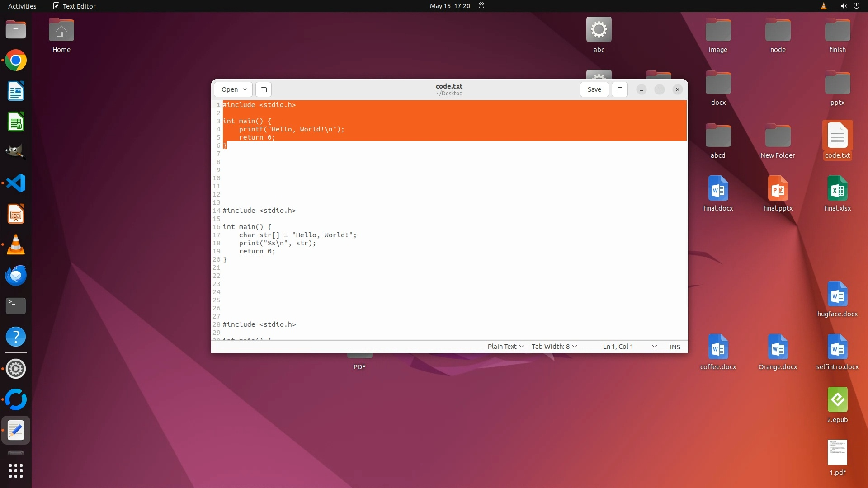Click line 17 of the code text
868x488 pixels.
pyautogui.click(x=298, y=235)
